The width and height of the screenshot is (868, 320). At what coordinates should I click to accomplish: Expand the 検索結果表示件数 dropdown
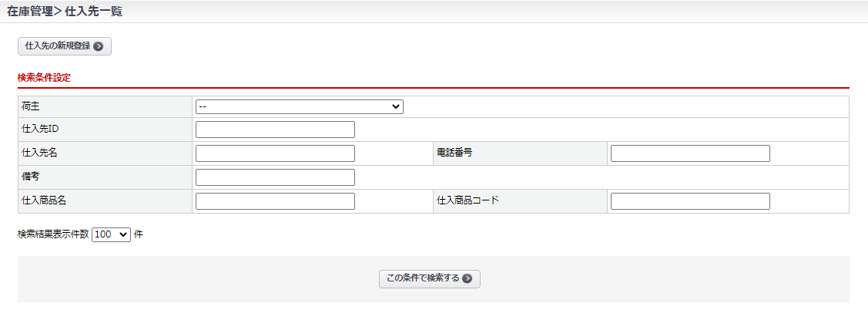pyautogui.click(x=111, y=234)
